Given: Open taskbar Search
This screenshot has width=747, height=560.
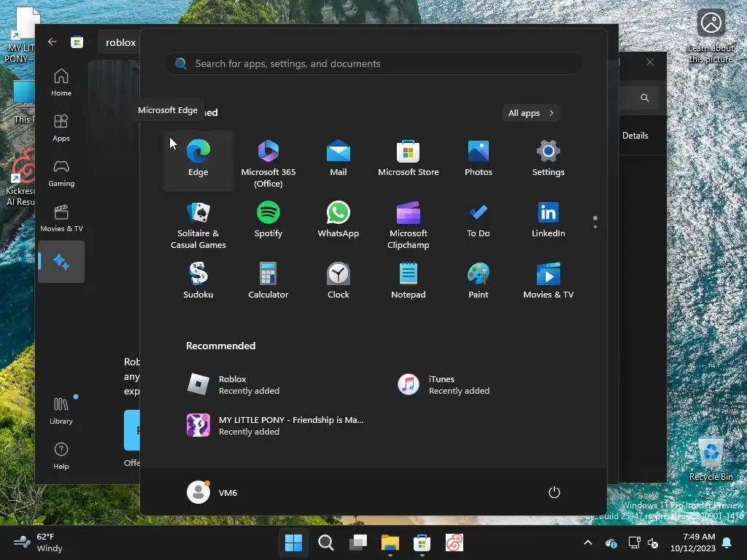Looking at the screenshot, I should 326,542.
